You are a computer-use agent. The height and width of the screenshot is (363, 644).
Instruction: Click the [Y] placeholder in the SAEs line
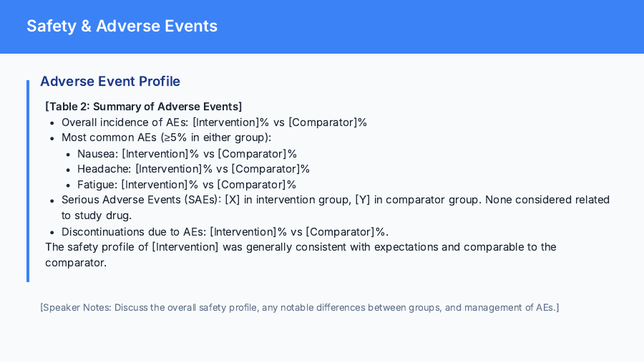pos(363,200)
